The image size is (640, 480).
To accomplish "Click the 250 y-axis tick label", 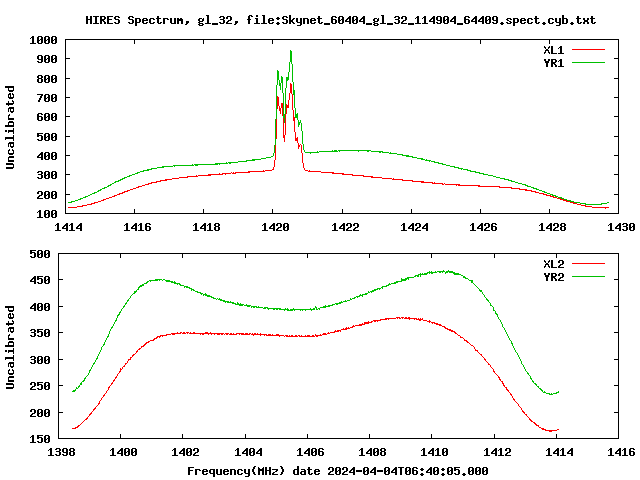I will tap(40, 386).
